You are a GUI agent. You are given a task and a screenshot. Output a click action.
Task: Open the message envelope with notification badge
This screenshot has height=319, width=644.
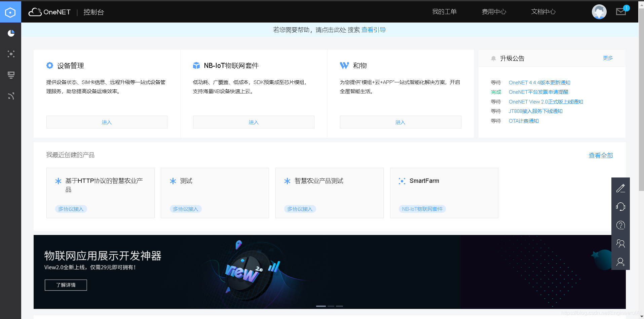620,11
